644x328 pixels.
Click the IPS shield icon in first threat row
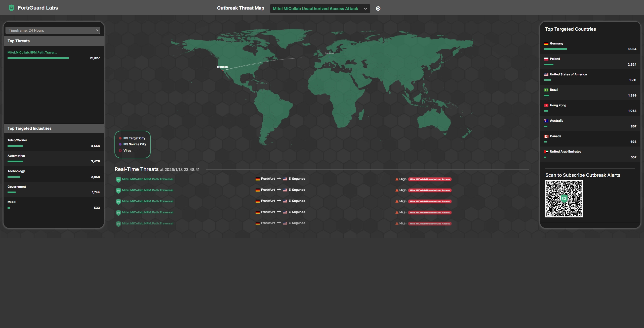tap(118, 179)
